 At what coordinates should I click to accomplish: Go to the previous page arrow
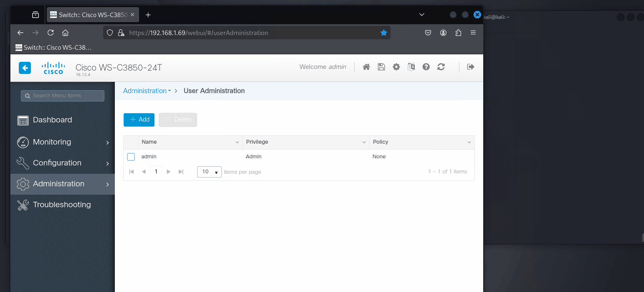tap(144, 172)
